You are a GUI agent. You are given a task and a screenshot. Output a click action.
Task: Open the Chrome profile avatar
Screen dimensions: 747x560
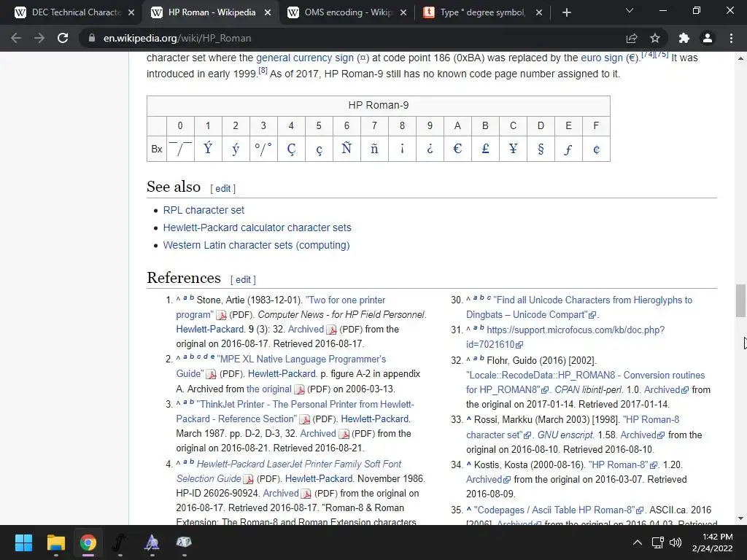[x=708, y=38]
